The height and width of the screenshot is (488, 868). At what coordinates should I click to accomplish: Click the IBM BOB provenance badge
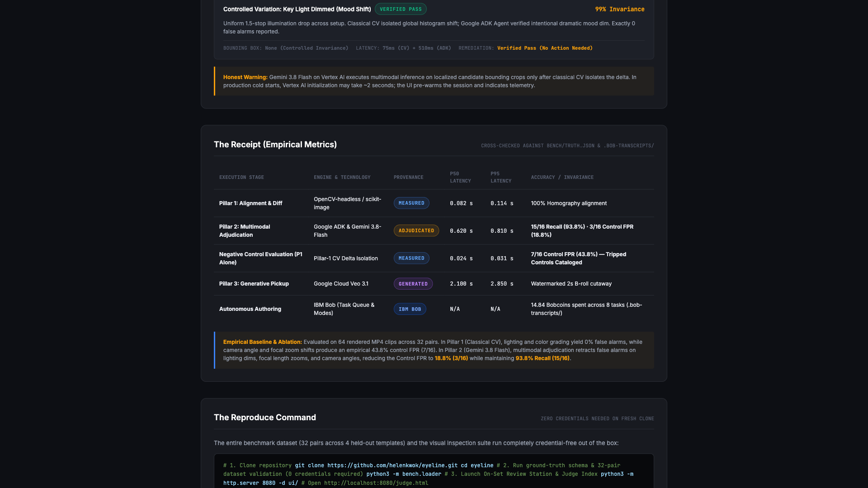pyautogui.click(x=410, y=309)
